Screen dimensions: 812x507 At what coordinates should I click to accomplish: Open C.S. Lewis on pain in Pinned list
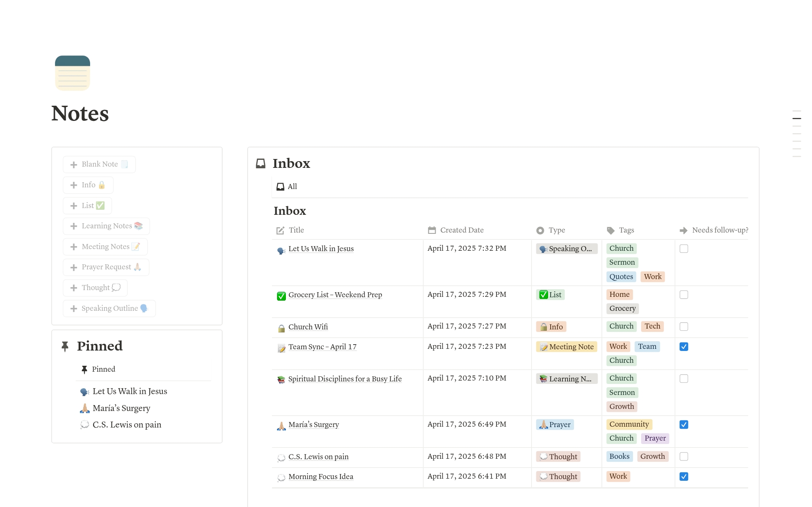[x=127, y=425]
